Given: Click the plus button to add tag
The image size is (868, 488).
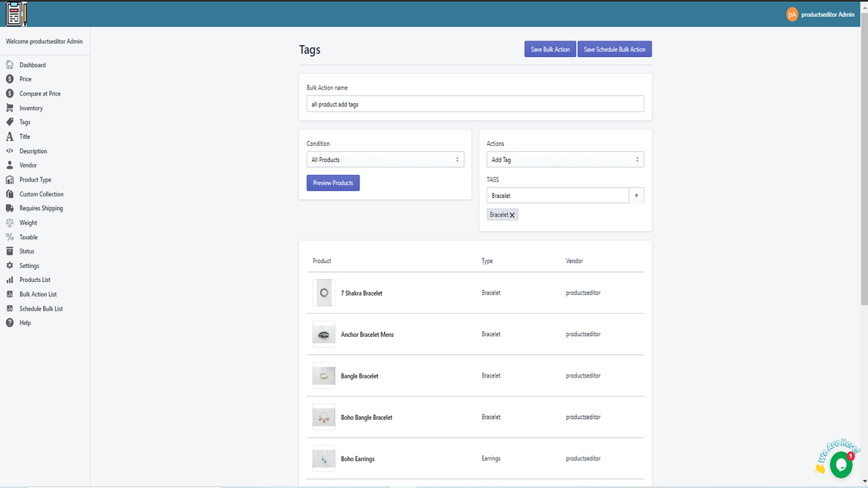Looking at the screenshot, I should pyautogui.click(x=636, y=195).
